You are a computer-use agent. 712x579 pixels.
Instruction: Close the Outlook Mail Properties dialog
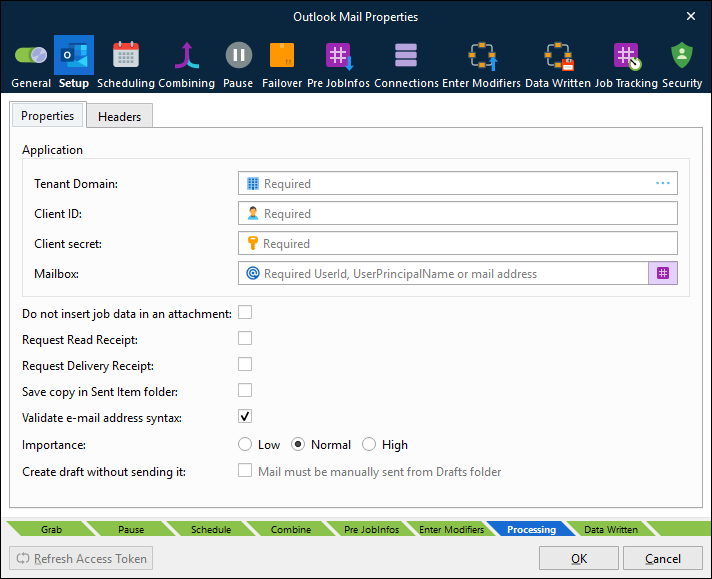pyautogui.click(x=691, y=16)
